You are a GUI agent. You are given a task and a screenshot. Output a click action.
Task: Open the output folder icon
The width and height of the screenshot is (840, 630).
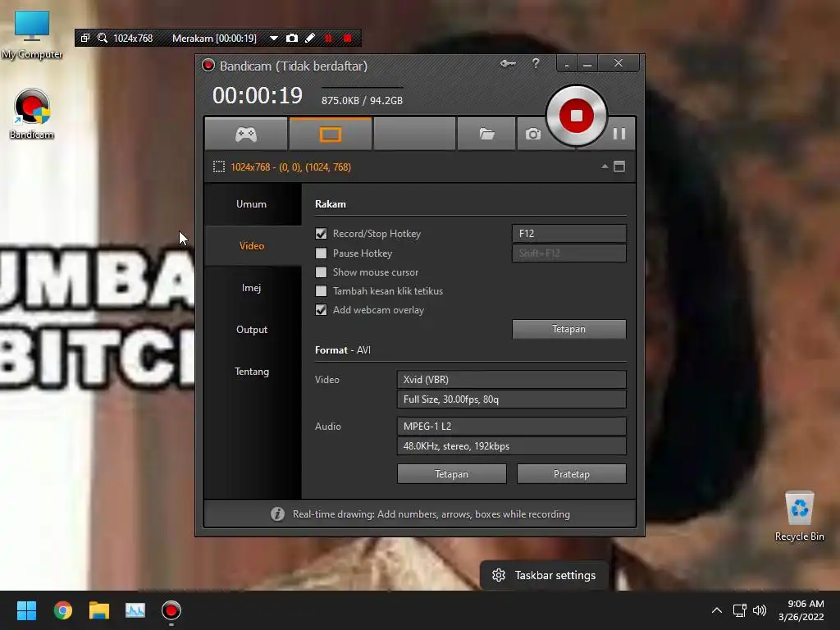(486, 134)
